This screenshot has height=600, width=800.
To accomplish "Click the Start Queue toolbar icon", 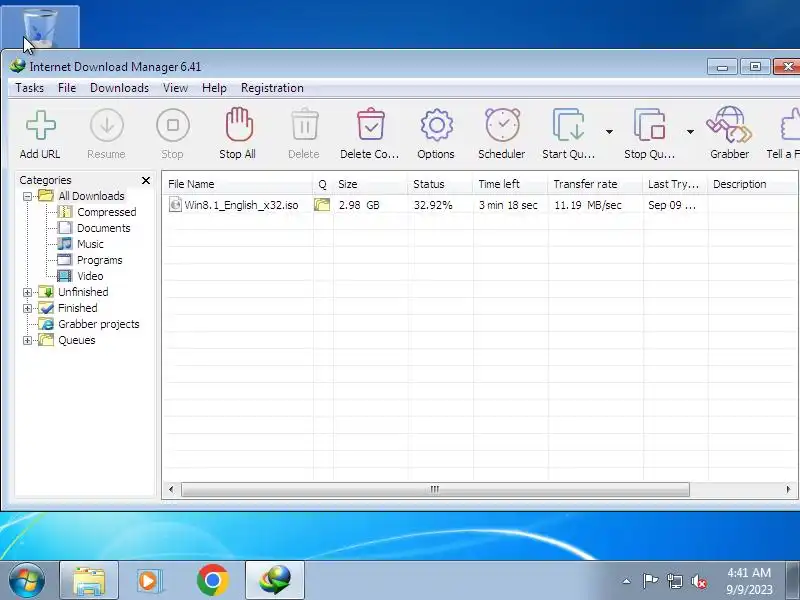I will (x=568, y=124).
